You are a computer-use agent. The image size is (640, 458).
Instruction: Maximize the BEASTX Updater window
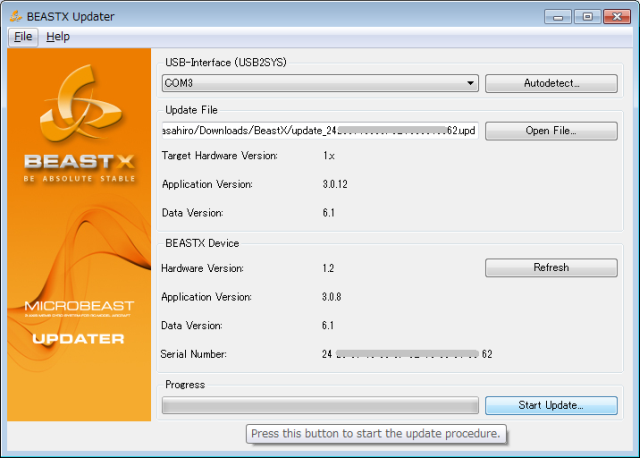[586, 16]
